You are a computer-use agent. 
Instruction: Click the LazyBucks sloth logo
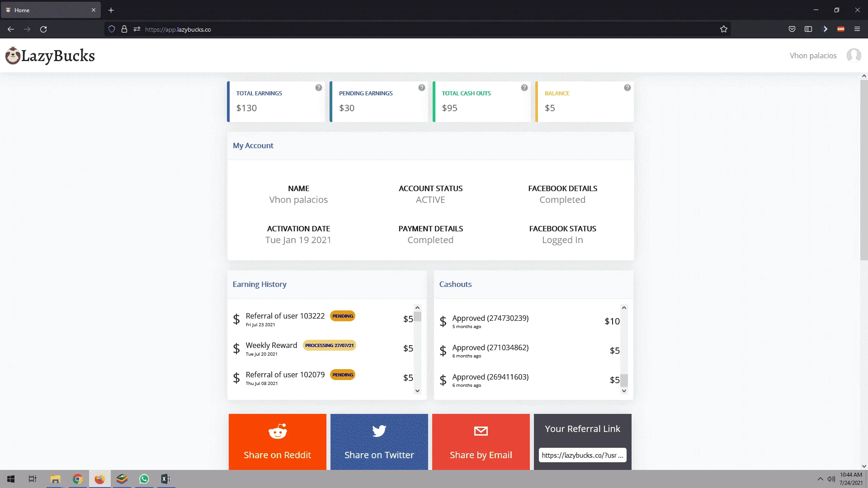pos(13,56)
